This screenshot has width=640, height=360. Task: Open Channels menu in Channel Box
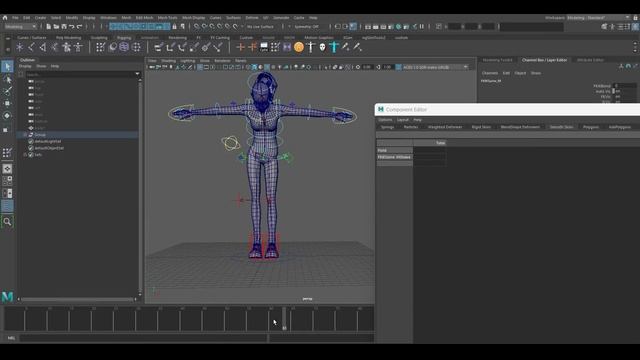[489, 73]
